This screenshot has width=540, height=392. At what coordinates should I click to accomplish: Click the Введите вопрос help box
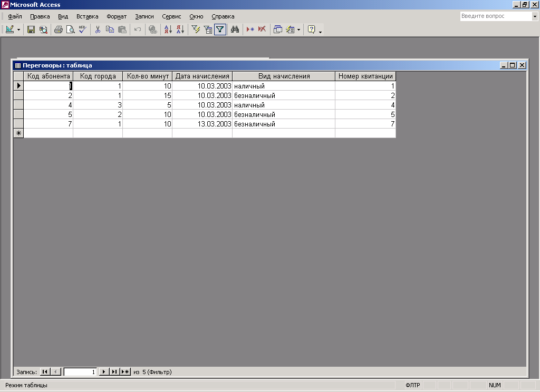[x=496, y=16]
